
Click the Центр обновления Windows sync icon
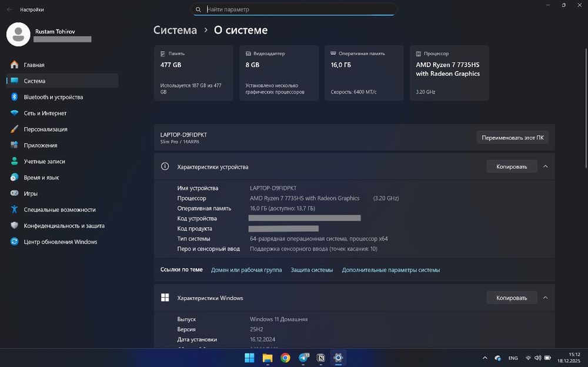coord(14,242)
